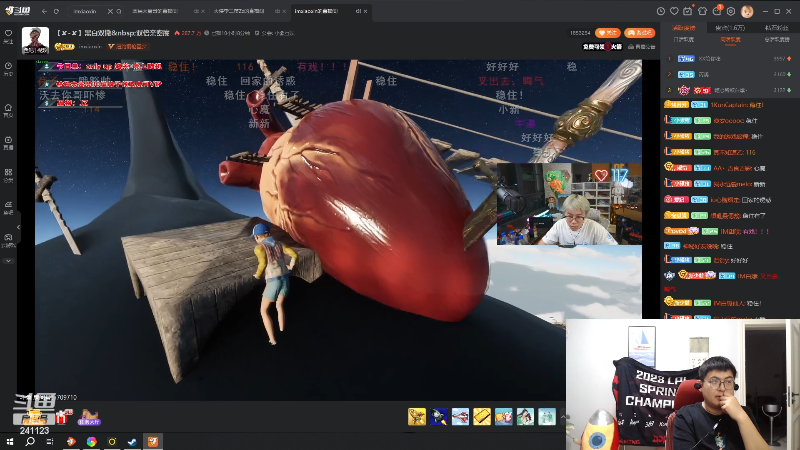800x450 pixels.
Task: Open the daily tasks calendar icon
Action: (688, 11)
